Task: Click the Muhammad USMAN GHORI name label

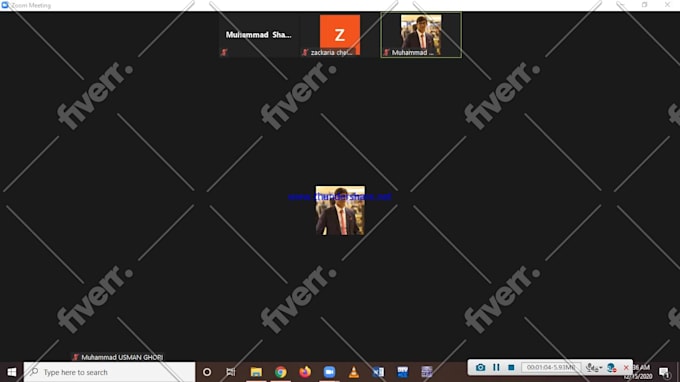Action: point(122,357)
